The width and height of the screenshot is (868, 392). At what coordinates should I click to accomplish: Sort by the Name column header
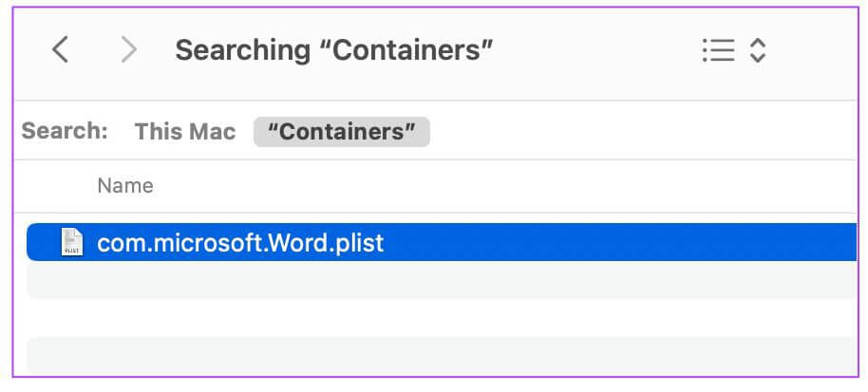tap(125, 186)
